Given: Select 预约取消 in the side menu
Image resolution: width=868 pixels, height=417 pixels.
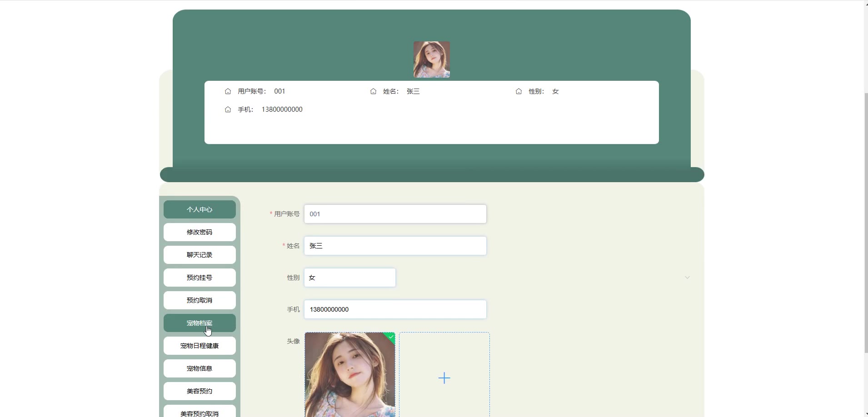Looking at the screenshot, I should (200, 300).
